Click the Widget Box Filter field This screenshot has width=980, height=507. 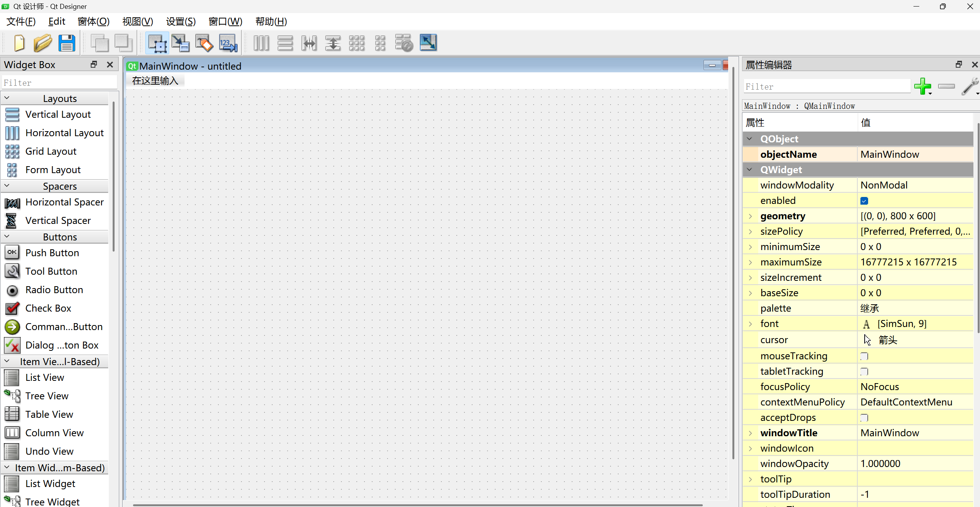point(59,83)
